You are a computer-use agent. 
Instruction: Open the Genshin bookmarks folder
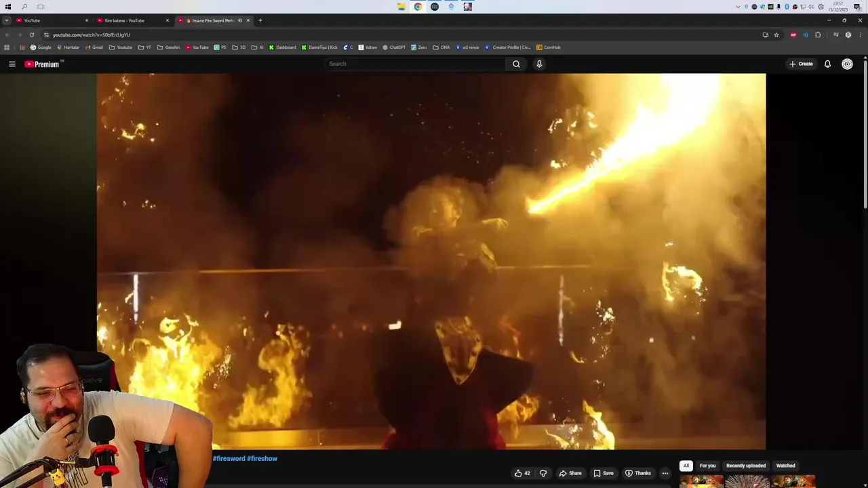pos(168,47)
